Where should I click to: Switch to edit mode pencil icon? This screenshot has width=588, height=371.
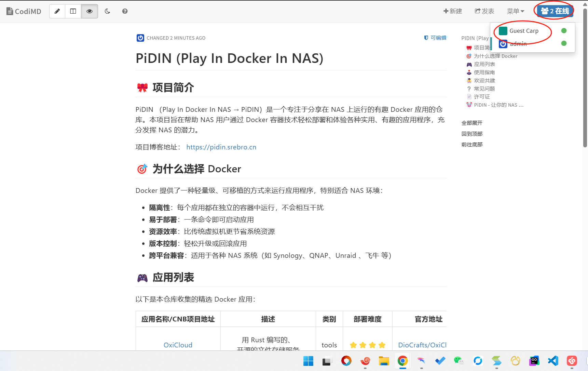[57, 11]
